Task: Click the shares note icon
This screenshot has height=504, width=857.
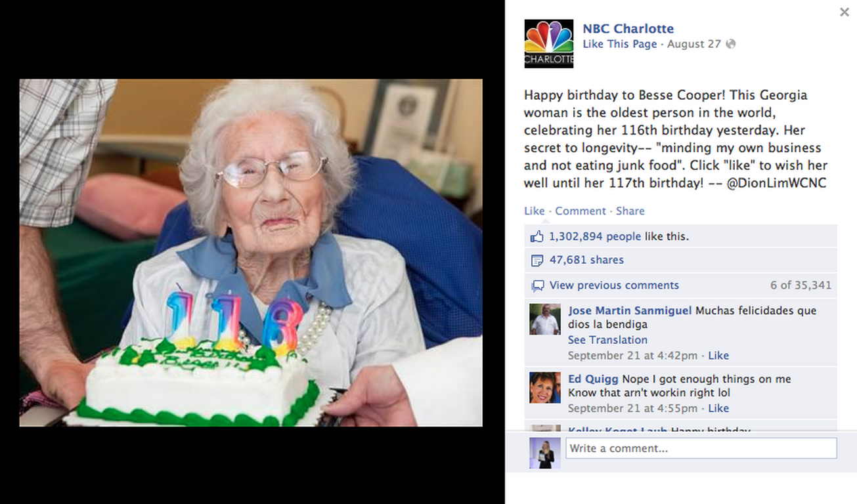Action: click(x=538, y=261)
